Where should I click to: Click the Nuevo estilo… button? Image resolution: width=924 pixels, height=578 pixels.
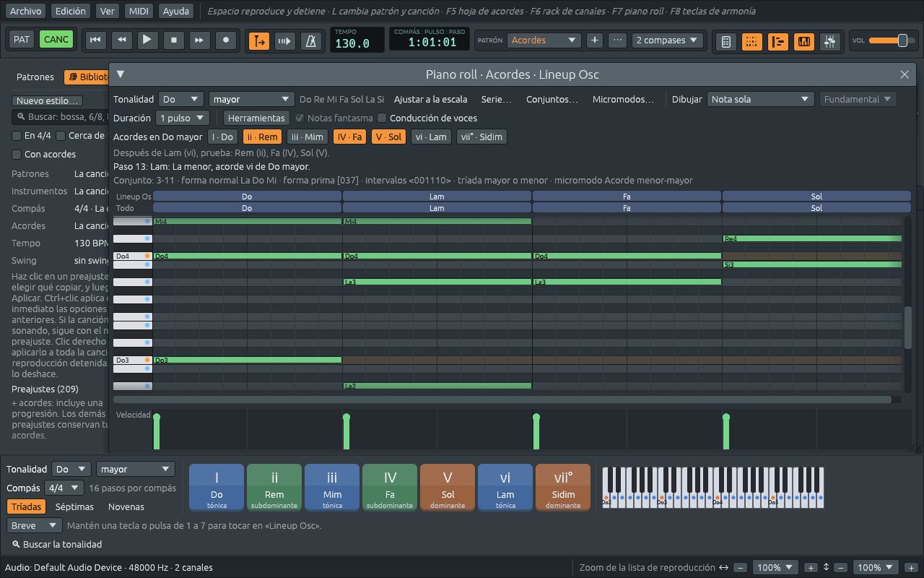[x=48, y=101]
